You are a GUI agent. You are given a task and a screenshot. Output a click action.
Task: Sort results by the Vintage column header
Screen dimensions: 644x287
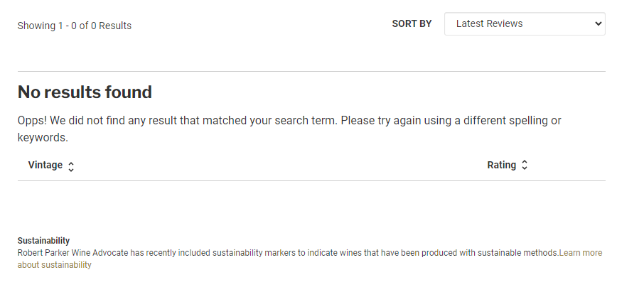click(45, 166)
